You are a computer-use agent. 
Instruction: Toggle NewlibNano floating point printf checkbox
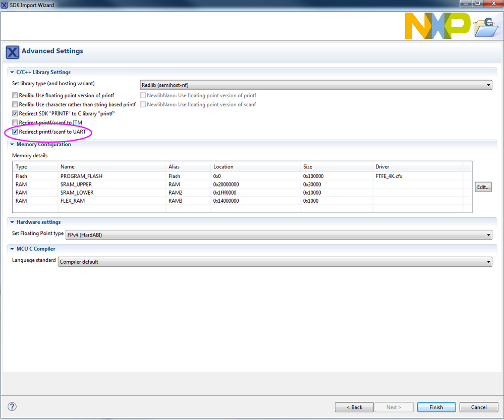click(x=143, y=95)
